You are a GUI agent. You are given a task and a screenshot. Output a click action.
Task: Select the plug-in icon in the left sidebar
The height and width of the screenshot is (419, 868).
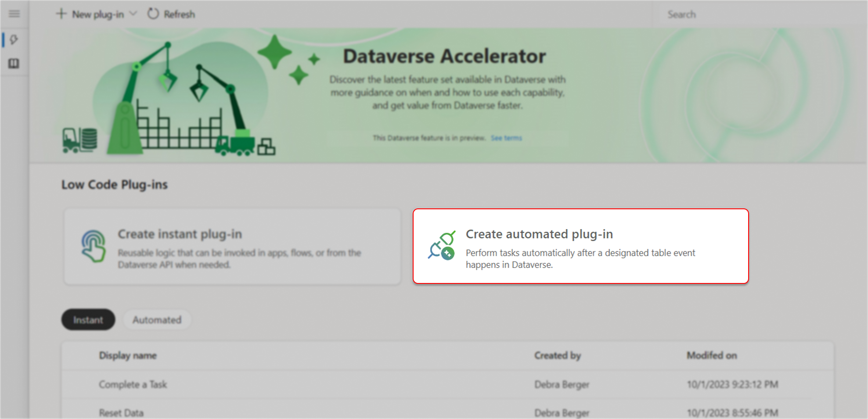tap(14, 40)
